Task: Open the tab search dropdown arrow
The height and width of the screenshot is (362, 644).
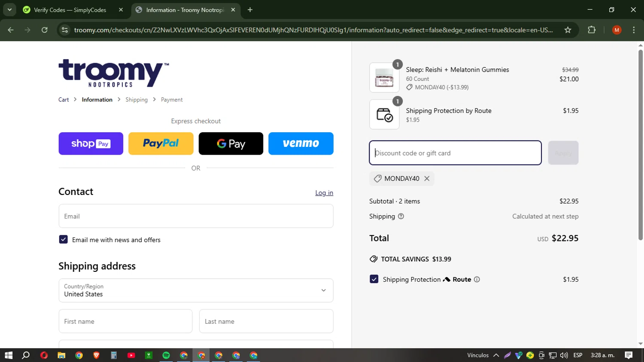Action: click(x=9, y=10)
